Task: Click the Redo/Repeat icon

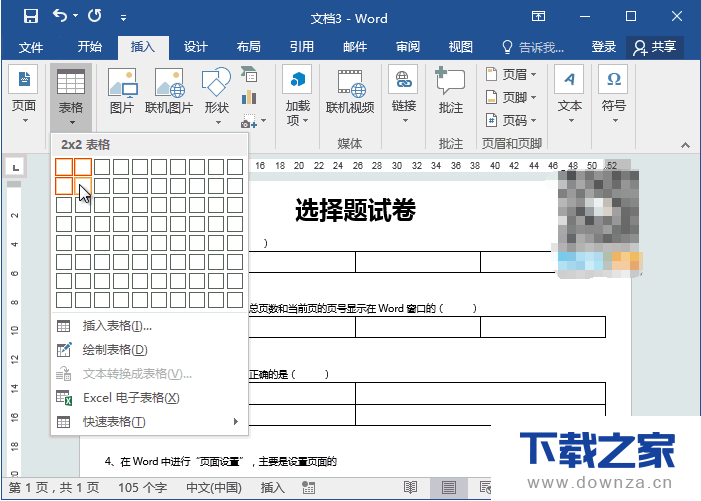Action: click(95, 17)
